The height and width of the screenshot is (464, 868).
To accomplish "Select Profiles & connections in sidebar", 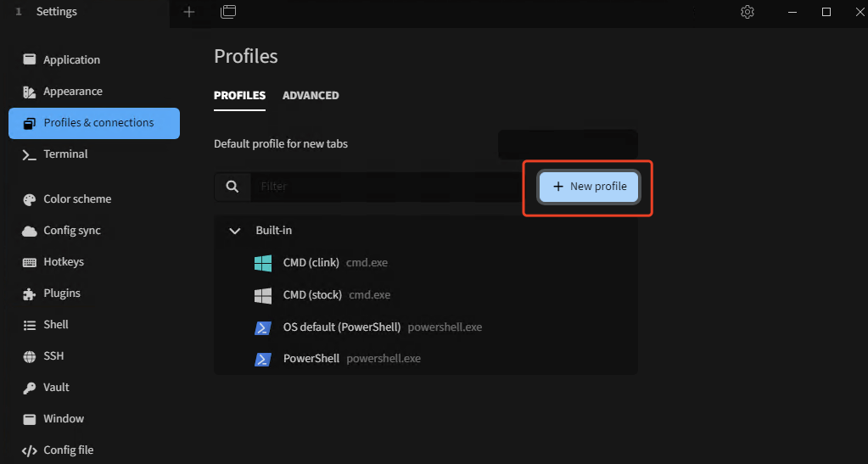I will pos(94,123).
